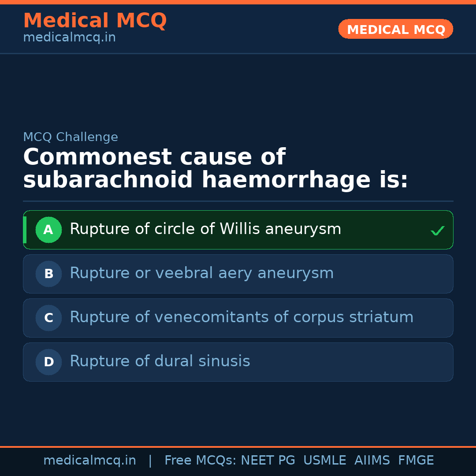Open medicalmcq.in link below header title

(69, 38)
